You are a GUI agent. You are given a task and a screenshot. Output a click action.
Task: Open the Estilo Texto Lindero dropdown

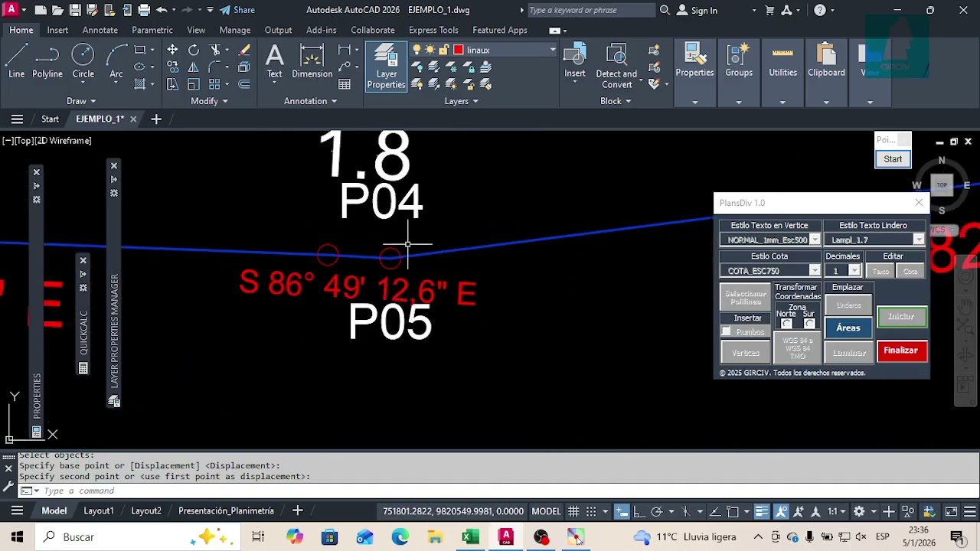pyautogui.click(x=919, y=240)
